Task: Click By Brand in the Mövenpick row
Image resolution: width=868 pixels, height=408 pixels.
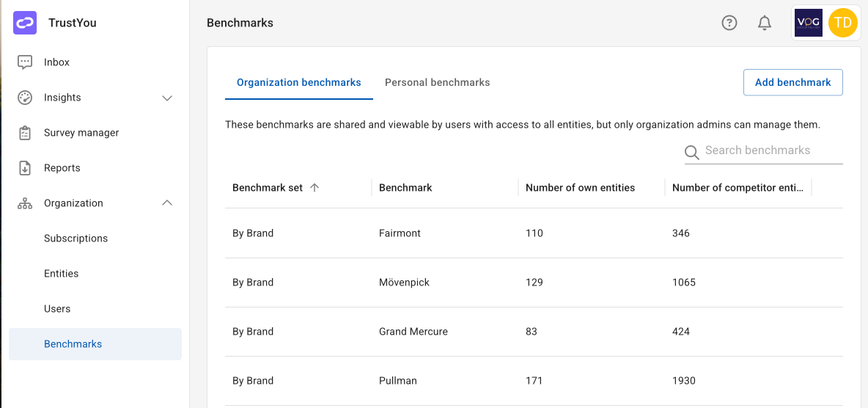Action: tap(253, 283)
